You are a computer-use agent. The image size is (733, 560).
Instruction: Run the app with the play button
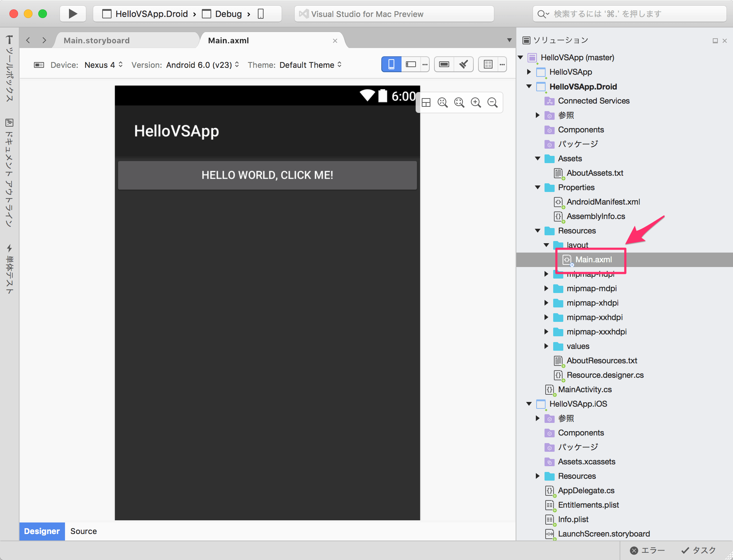click(x=73, y=14)
